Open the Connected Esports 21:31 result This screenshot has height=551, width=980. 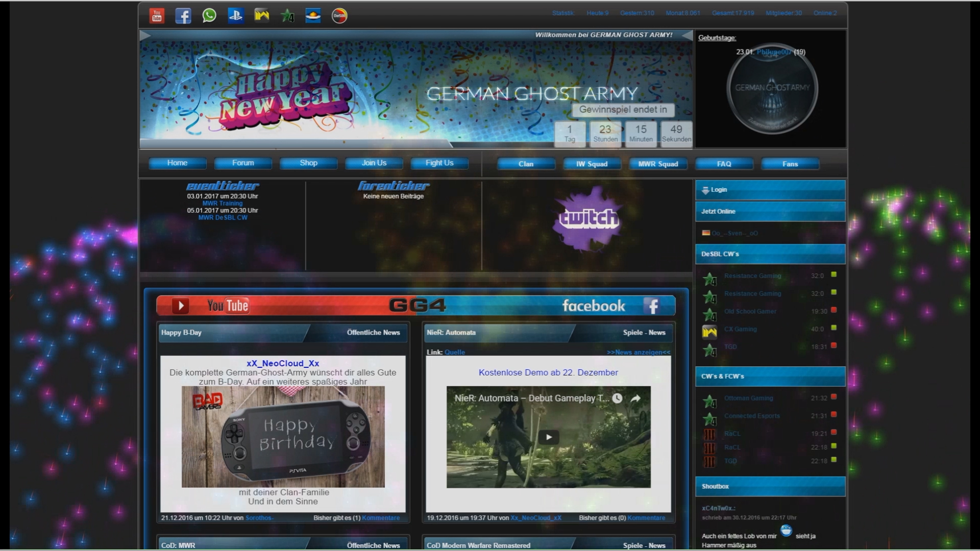pos(752,416)
